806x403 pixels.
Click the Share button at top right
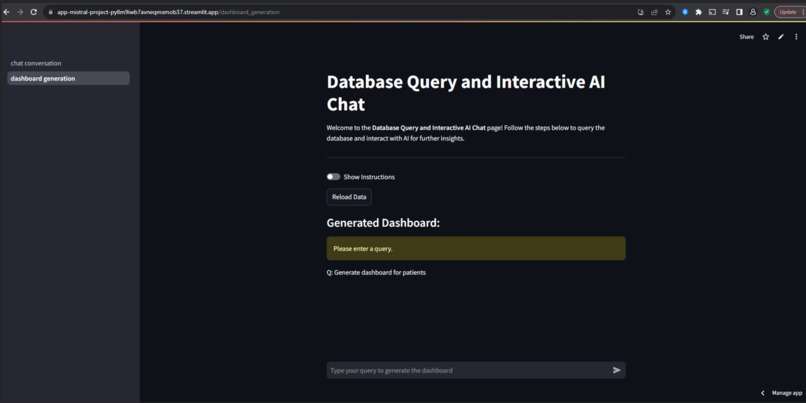[x=746, y=37]
